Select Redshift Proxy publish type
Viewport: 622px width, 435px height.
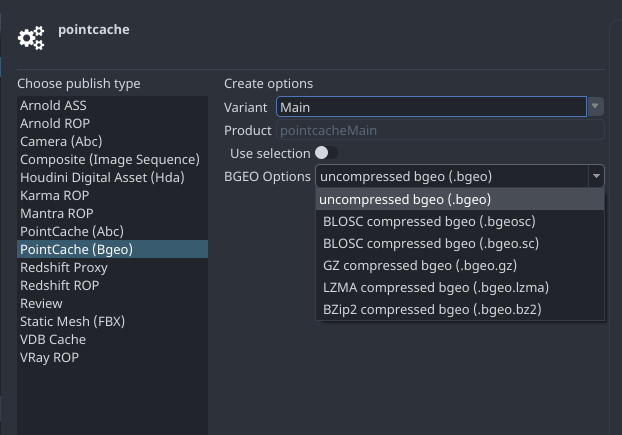click(112, 267)
